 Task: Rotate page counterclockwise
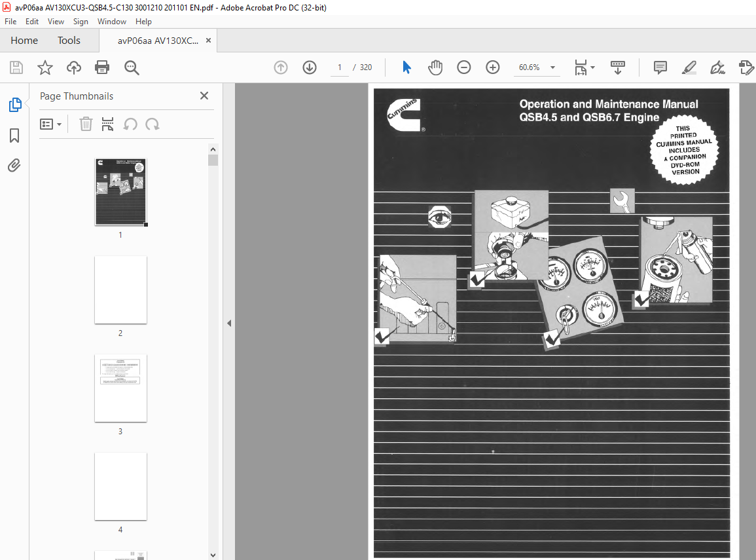pyautogui.click(x=130, y=124)
